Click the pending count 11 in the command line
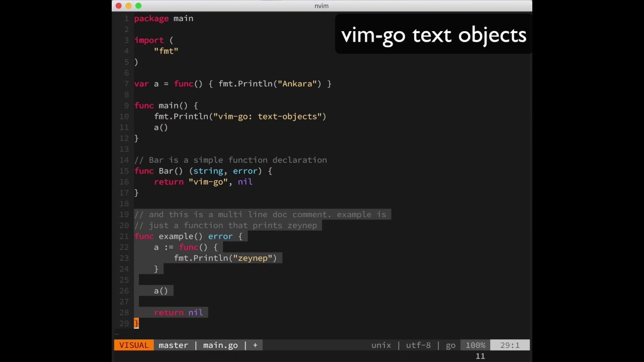 coord(480,356)
